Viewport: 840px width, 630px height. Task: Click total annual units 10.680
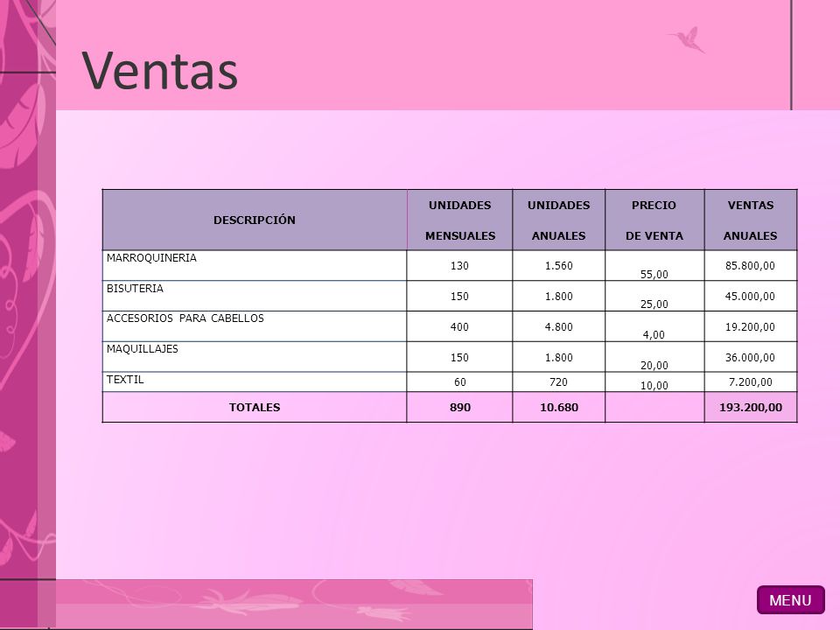pyautogui.click(x=559, y=407)
